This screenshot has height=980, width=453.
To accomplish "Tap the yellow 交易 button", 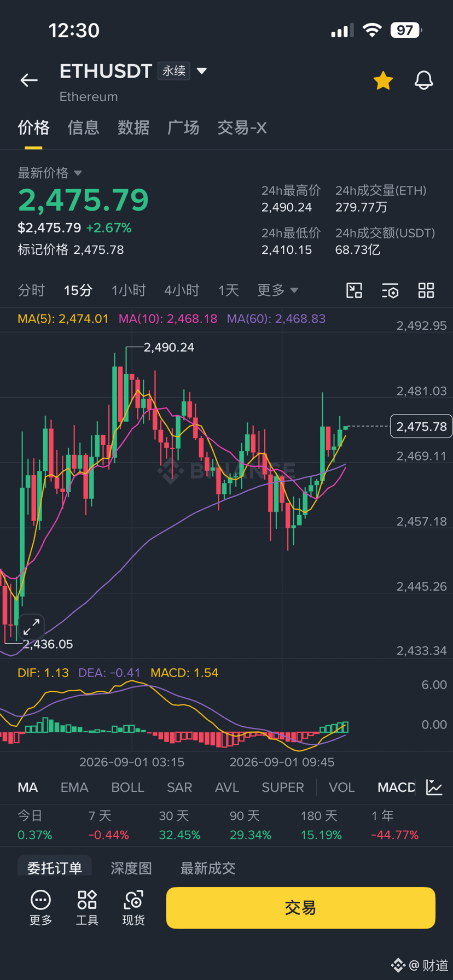I will pos(300,908).
